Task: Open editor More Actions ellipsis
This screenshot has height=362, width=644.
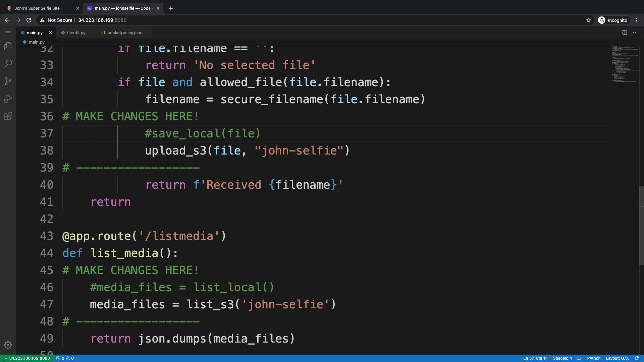Action: click(x=635, y=33)
